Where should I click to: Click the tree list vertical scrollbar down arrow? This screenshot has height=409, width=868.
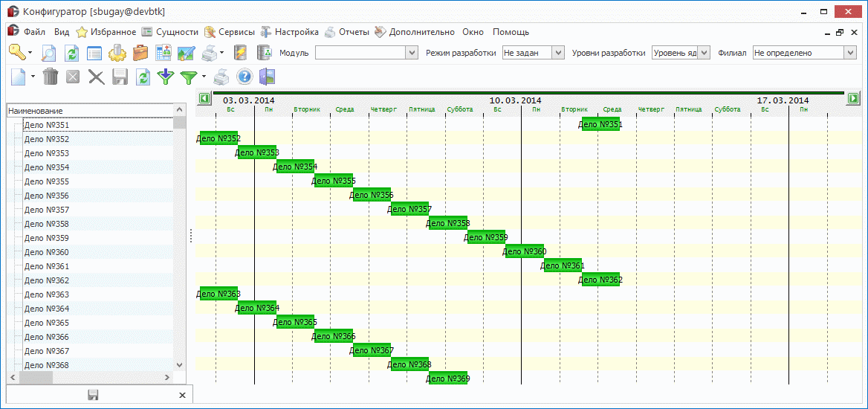(179, 364)
